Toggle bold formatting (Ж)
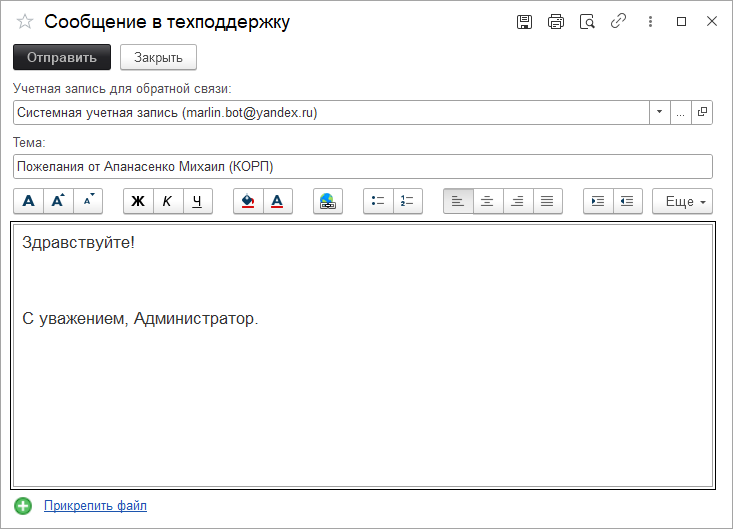Image resolution: width=733 pixels, height=529 pixels. (138, 201)
